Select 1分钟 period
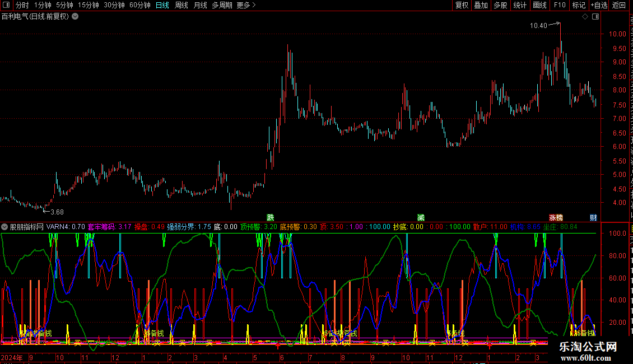 (43, 5)
